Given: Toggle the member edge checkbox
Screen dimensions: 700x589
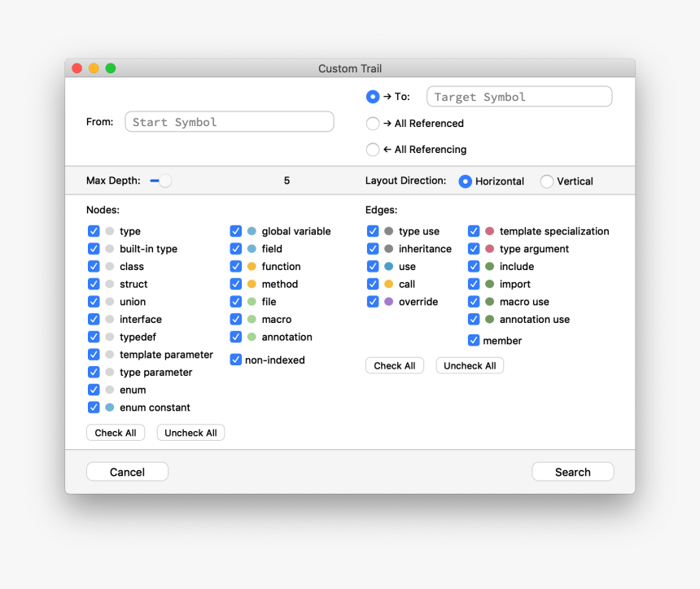Looking at the screenshot, I should (473, 340).
